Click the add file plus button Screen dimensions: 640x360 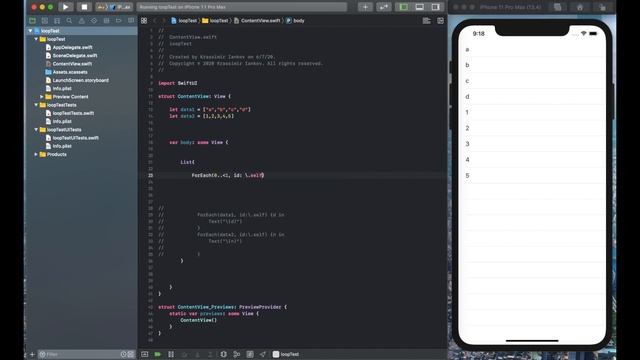coord(32,354)
